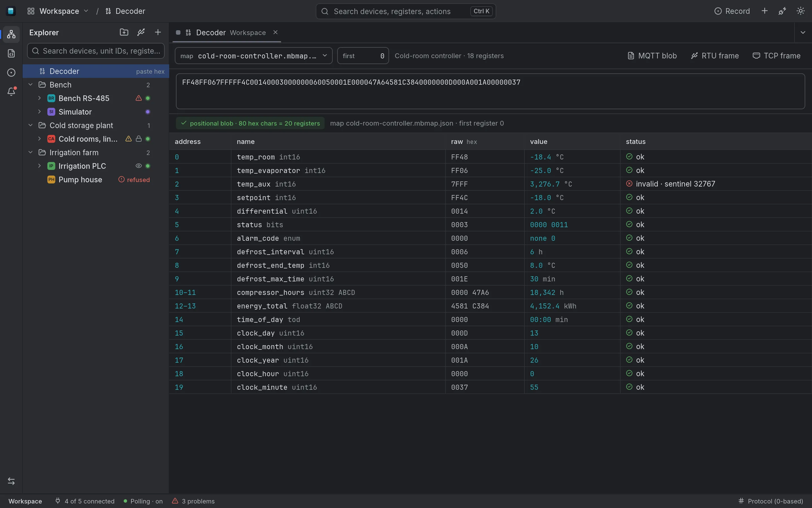Open the recordings sidebar icon
Viewport: 812px width, 508px height.
(x=11, y=73)
